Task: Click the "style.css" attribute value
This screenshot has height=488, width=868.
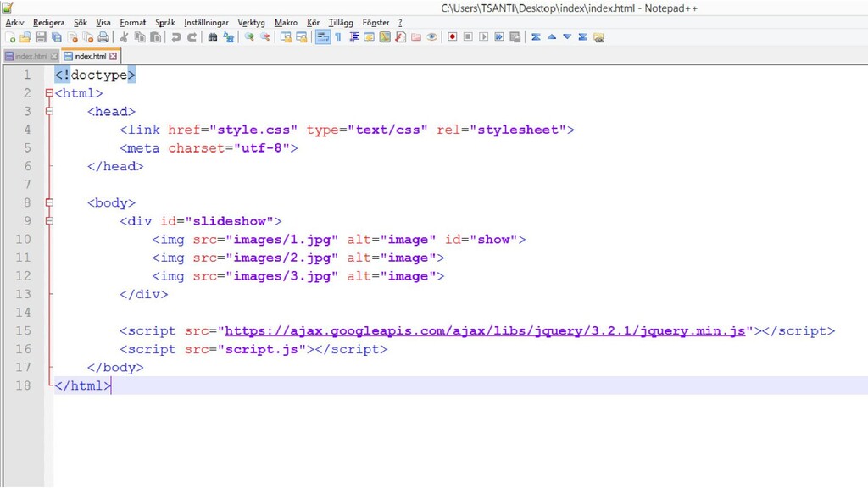Action: coord(253,130)
